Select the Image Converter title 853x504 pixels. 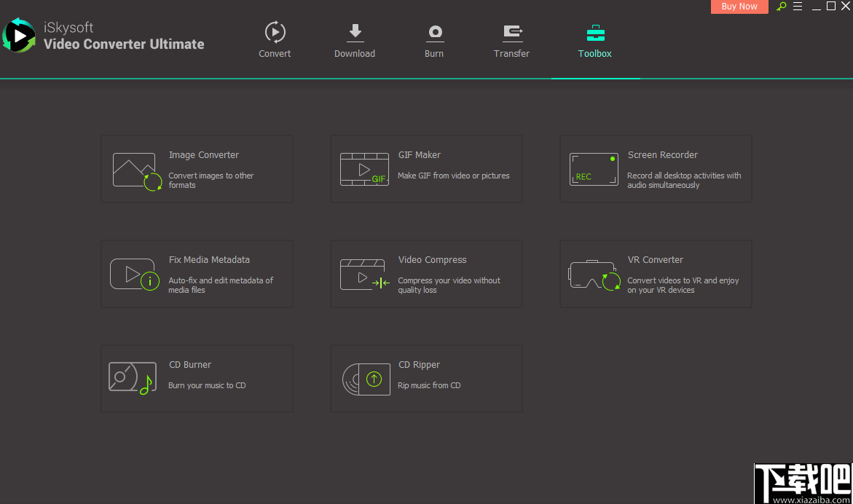(204, 155)
